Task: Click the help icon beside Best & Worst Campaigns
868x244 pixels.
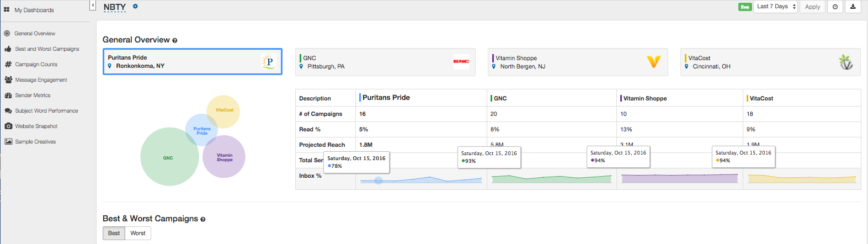Action: 203,219
